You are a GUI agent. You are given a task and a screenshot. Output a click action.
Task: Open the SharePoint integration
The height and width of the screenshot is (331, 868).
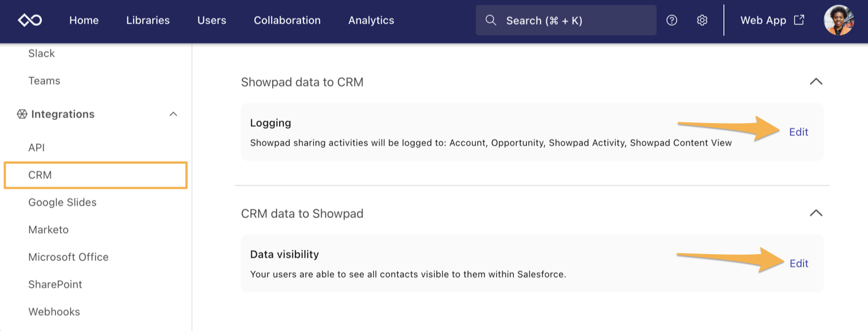pos(55,284)
